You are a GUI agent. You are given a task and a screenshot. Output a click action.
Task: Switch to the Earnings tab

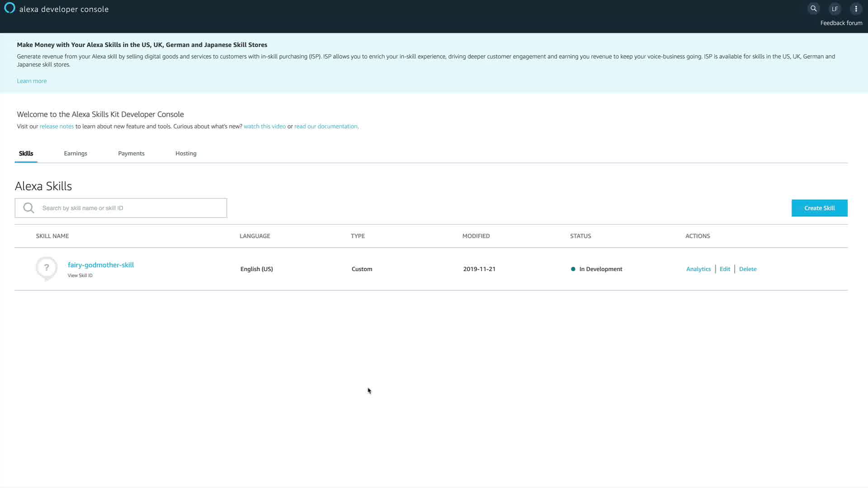tap(75, 154)
